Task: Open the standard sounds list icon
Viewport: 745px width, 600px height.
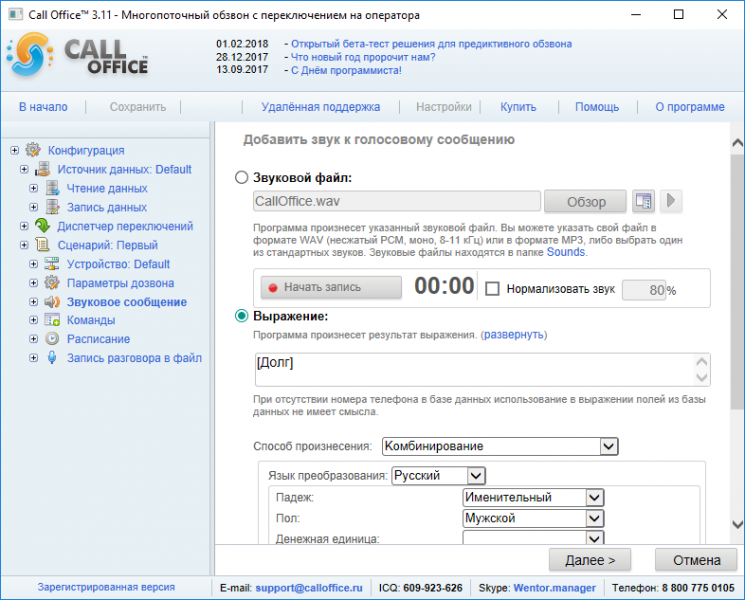Action: (x=643, y=201)
